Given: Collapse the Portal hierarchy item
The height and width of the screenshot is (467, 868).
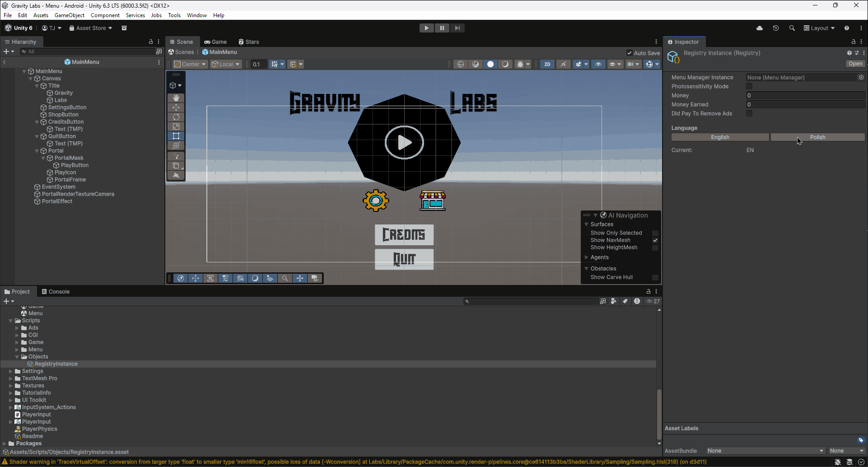Looking at the screenshot, I should 37,151.
